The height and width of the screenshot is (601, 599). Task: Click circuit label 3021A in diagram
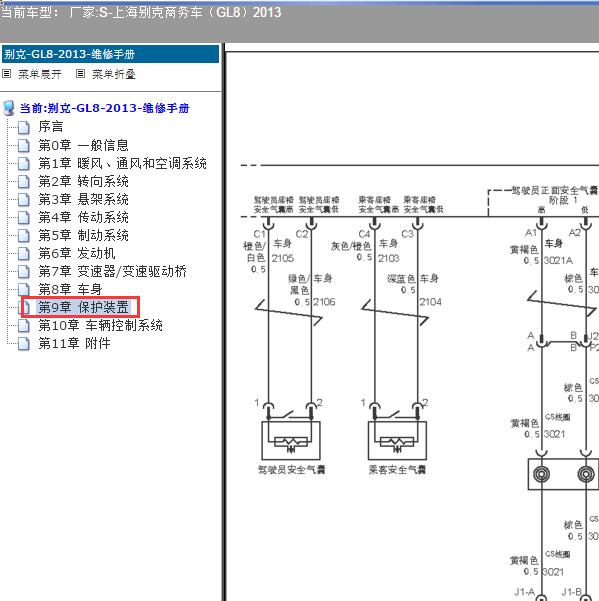pyautogui.click(x=558, y=261)
